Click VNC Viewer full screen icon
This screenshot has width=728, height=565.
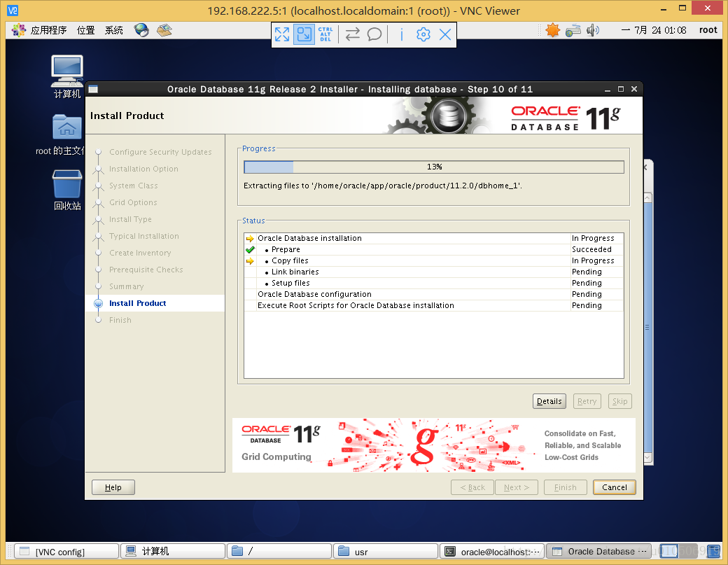(282, 34)
